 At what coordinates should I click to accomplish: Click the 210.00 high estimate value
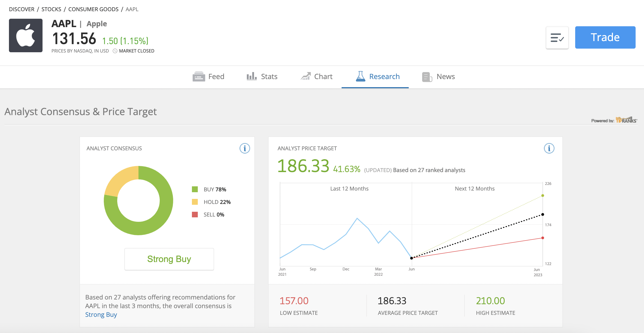click(x=490, y=301)
